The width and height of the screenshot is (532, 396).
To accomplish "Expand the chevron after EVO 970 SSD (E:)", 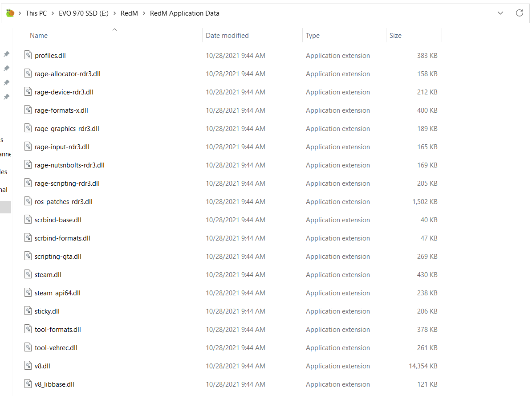I will coord(114,13).
